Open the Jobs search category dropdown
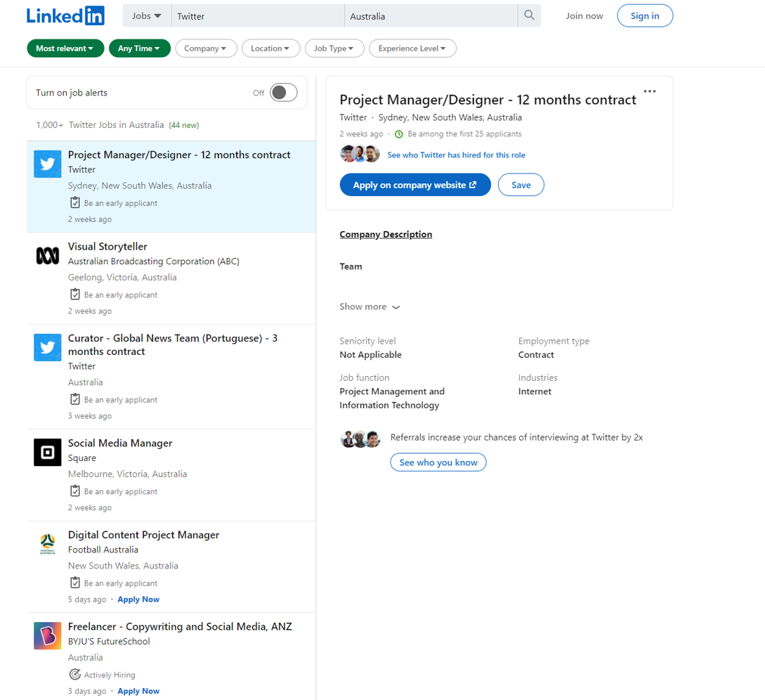 [146, 16]
